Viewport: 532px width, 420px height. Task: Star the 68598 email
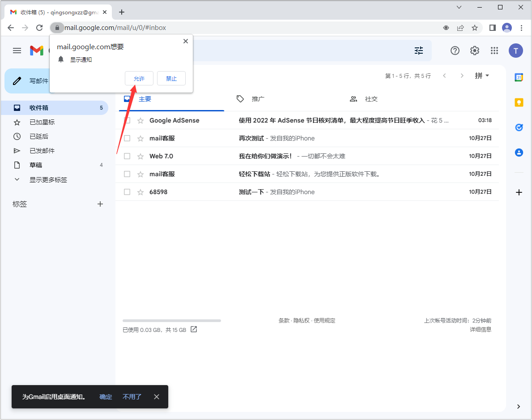tap(140, 192)
